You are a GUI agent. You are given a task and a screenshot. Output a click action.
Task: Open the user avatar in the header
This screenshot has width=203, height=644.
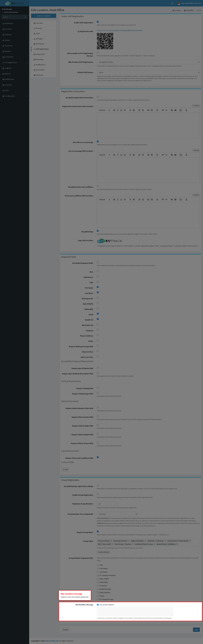click(179, 3)
